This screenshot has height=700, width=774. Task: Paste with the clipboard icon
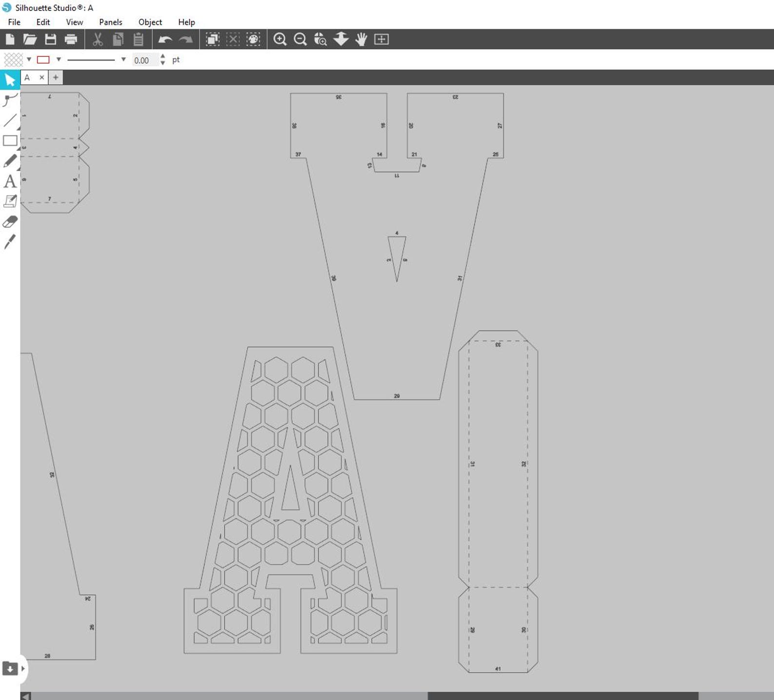pyautogui.click(x=138, y=39)
